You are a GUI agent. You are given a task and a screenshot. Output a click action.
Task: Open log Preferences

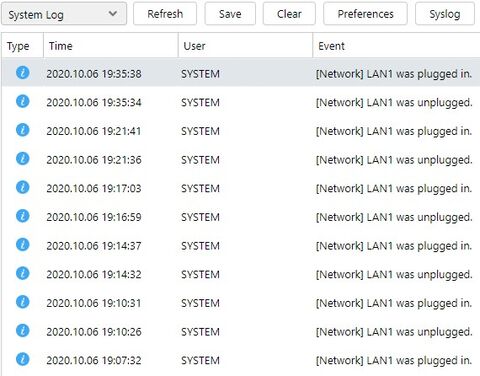(x=365, y=14)
